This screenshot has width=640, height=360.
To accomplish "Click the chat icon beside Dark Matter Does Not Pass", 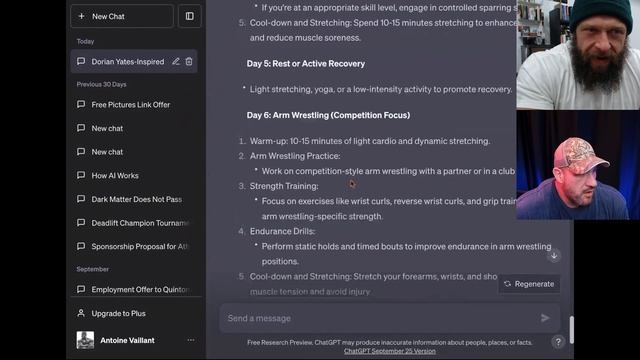I will pyautogui.click(x=81, y=199).
